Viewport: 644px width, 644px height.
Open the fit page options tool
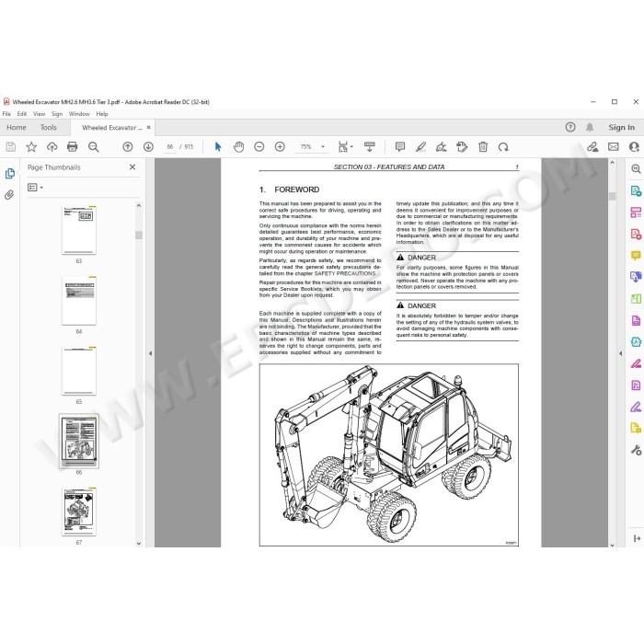[345, 146]
